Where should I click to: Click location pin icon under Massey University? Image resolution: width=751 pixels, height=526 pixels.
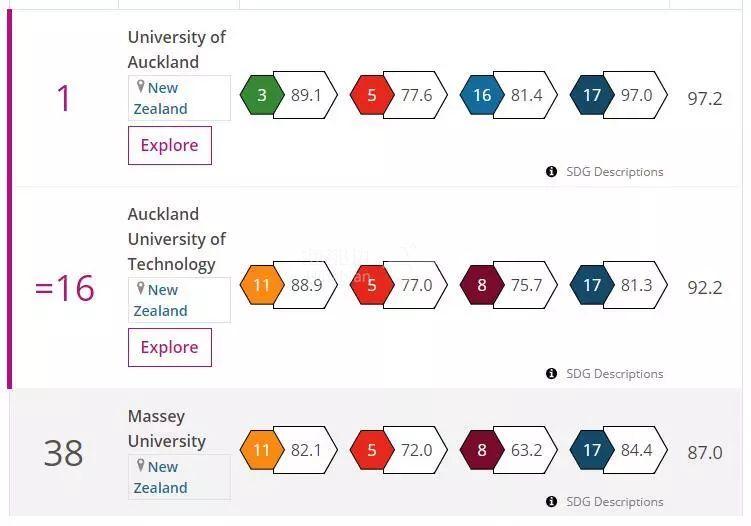pos(140,465)
